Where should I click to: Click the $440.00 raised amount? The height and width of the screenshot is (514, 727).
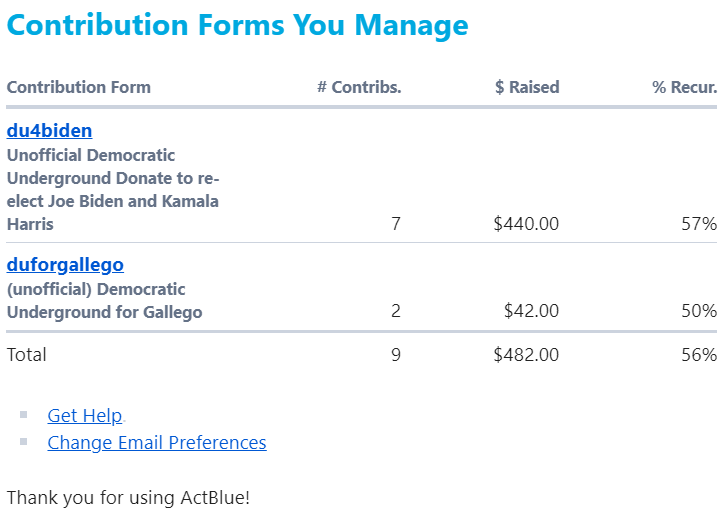[526, 224]
